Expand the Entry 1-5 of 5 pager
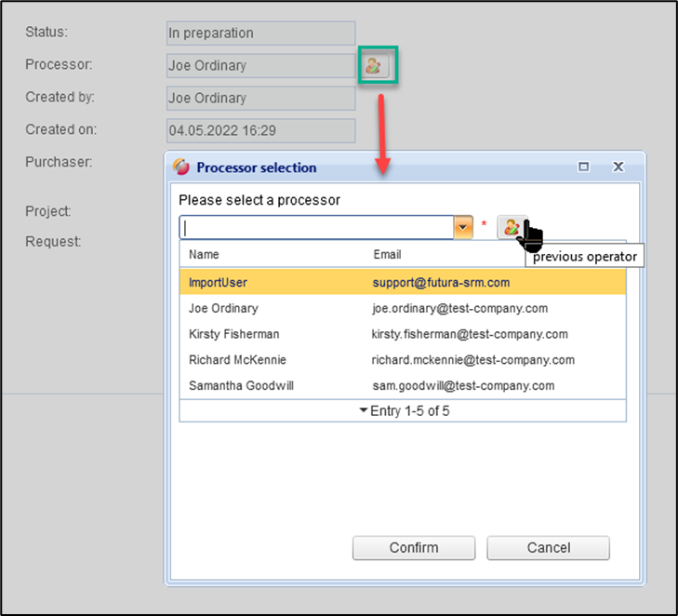This screenshot has height=616, width=678. click(403, 410)
